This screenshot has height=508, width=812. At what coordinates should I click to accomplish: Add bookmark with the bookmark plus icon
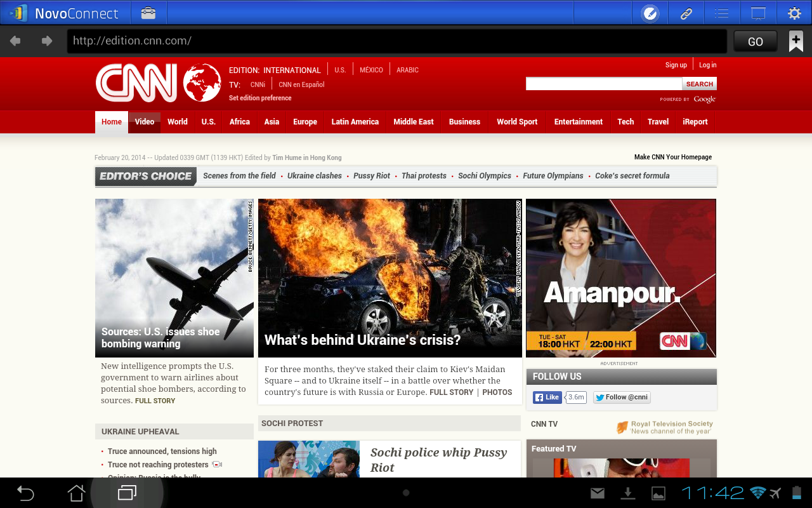coord(796,41)
